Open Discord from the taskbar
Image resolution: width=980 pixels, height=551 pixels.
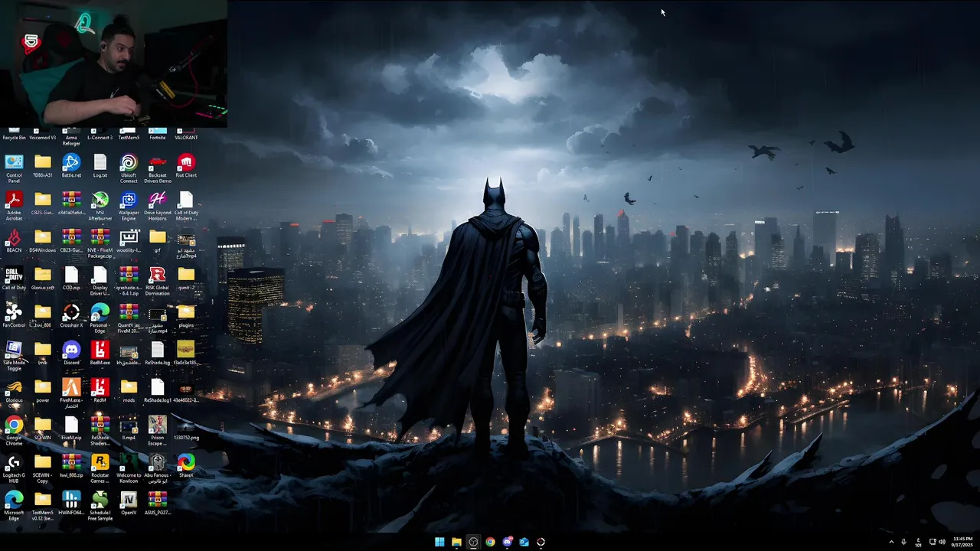click(x=507, y=542)
